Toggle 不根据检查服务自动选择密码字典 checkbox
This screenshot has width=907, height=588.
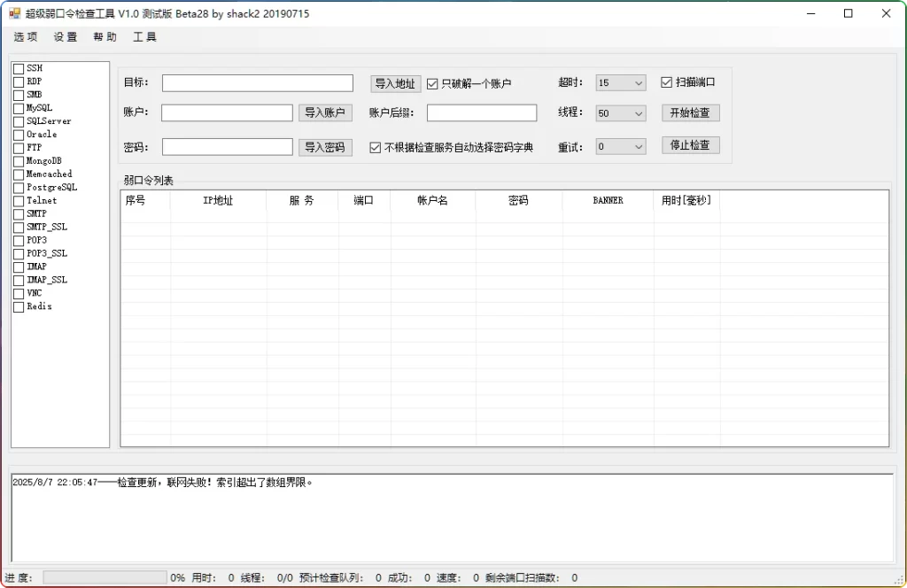[x=375, y=148]
